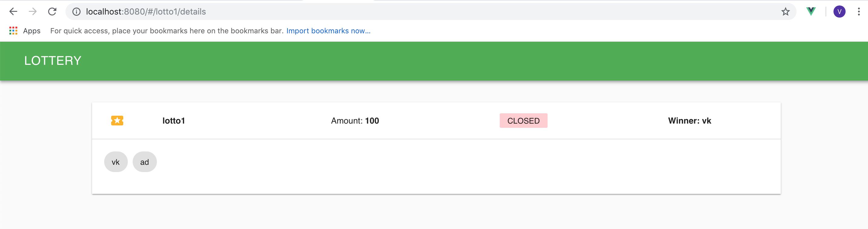Viewport: 868px width, 229px height.
Task: Select the ad participant chip
Action: (x=144, y=162)
